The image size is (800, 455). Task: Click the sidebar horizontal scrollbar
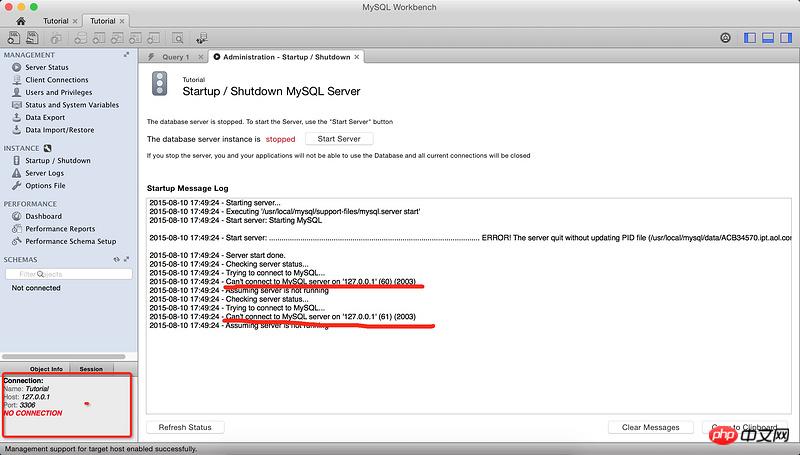(64, 357)
